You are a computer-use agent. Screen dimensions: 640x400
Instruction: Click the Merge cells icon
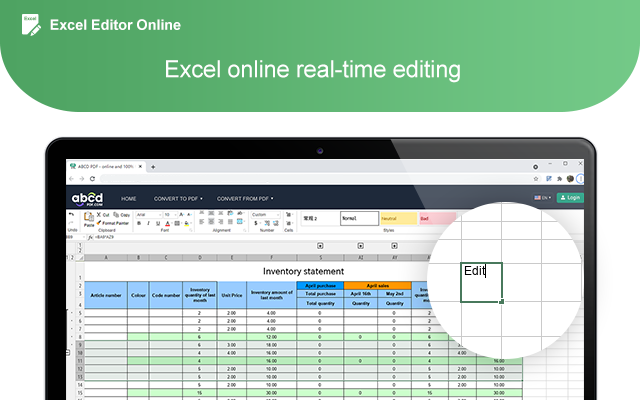(240, 222)
